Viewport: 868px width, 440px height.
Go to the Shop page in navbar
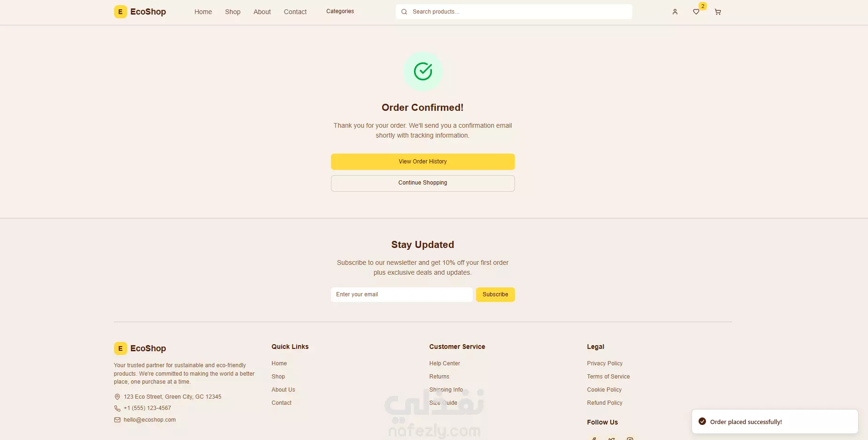coord(233,12)
